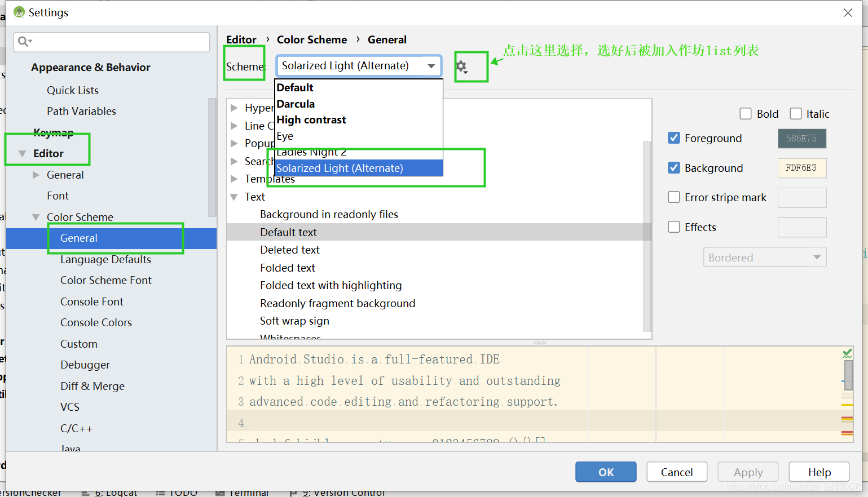Collapse the Color Scheme tree node
The width and height of the screenshot is (868, 497).
tap(36, 217)
